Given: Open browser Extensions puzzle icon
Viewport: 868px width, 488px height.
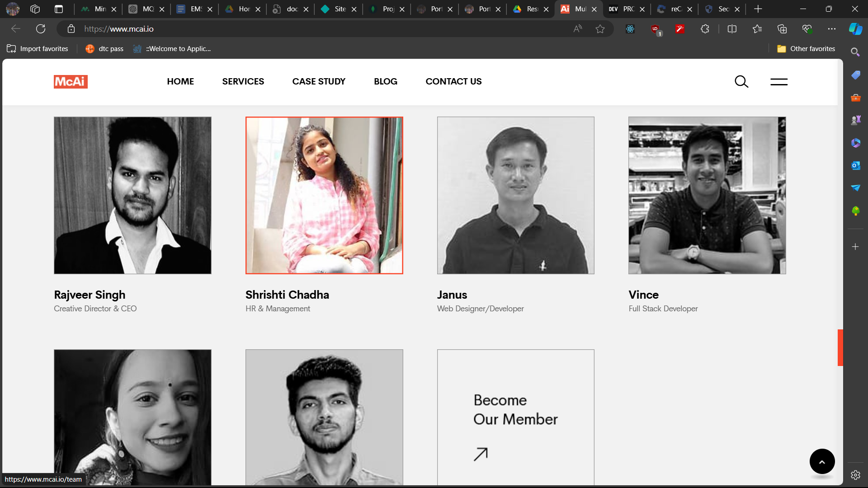Looking at the screenshot, I should pyautogui.click(x=705, y=29).
